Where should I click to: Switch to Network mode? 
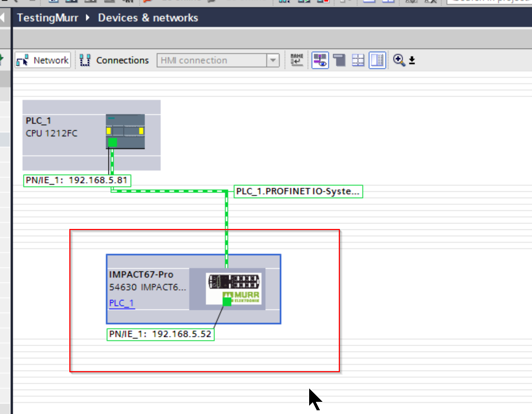(43, 60)
